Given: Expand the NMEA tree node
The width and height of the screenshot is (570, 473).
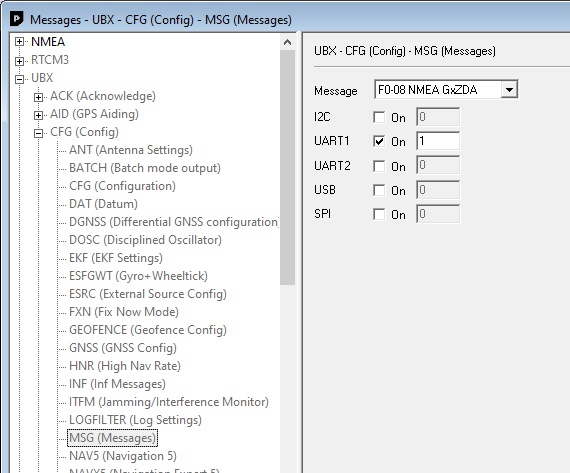Looking at the screenshot, I should point(19,42).
